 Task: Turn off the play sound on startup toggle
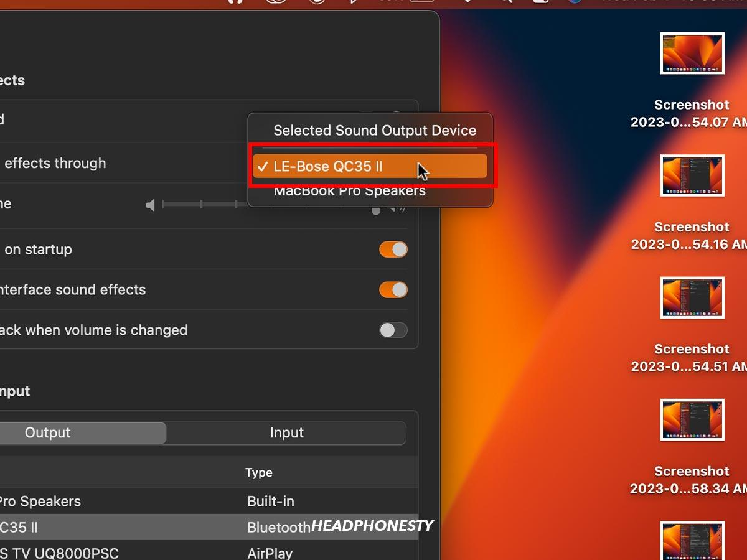(x=393, y=249)
